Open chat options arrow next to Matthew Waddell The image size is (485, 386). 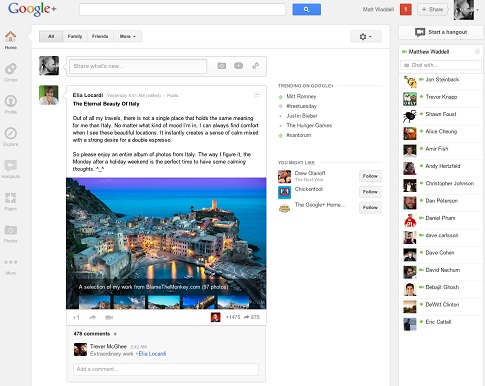[x=477, y=51]
